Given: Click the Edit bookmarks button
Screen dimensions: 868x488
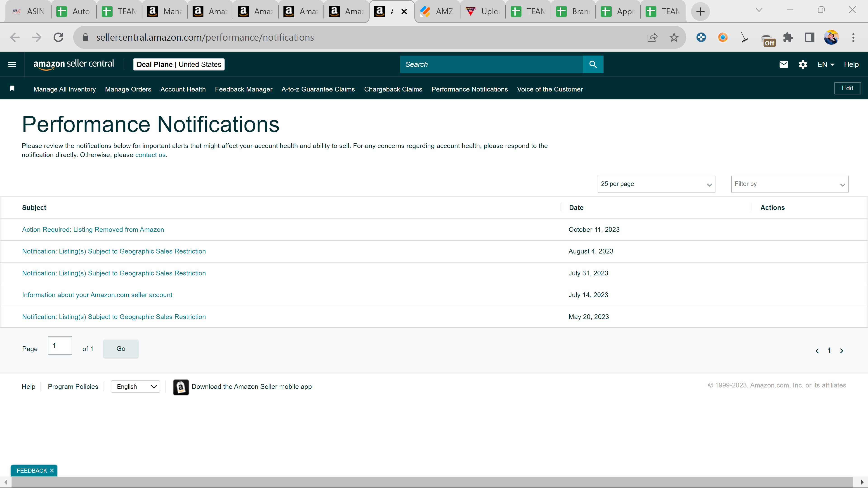Looking at the screenshot, I should [847, 88].
